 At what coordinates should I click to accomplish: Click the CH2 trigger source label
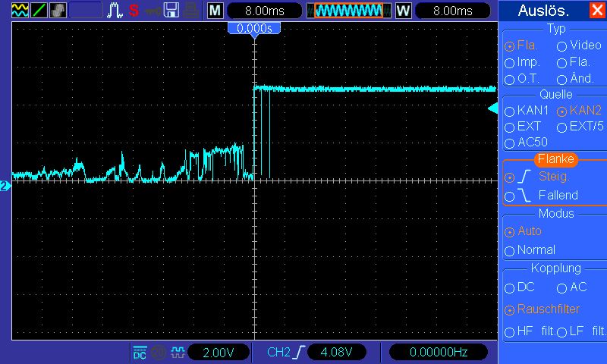coord(278,352)
